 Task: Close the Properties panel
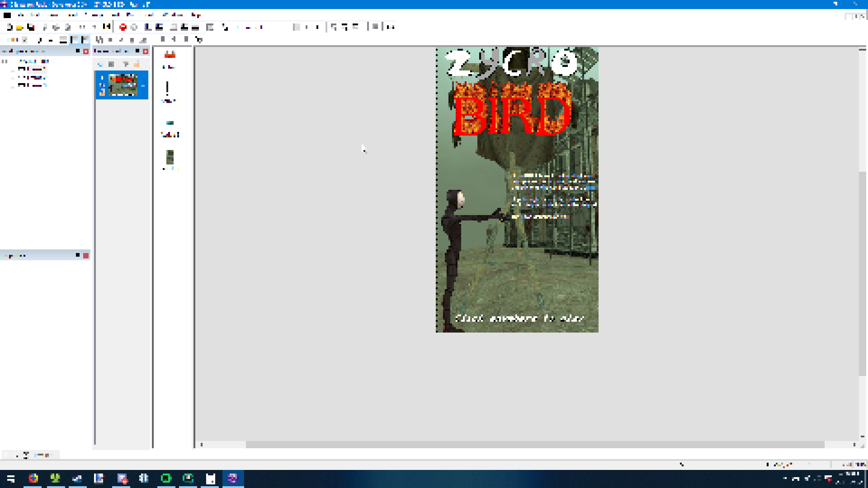click(x=86, y=256)
